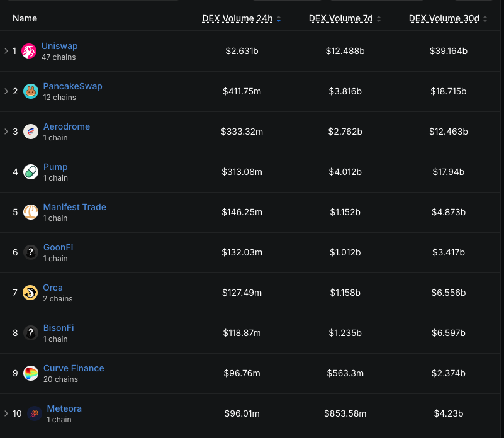Expand the PancakeSwap row chevron
Viewport: 504px width, 438px height.
[x=6, y=91]
